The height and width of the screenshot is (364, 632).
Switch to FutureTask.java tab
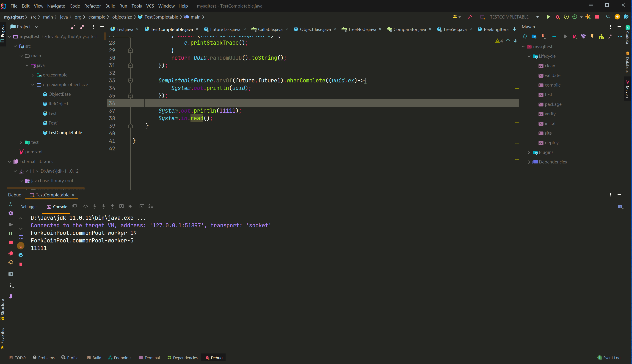(x=225, y=29)
